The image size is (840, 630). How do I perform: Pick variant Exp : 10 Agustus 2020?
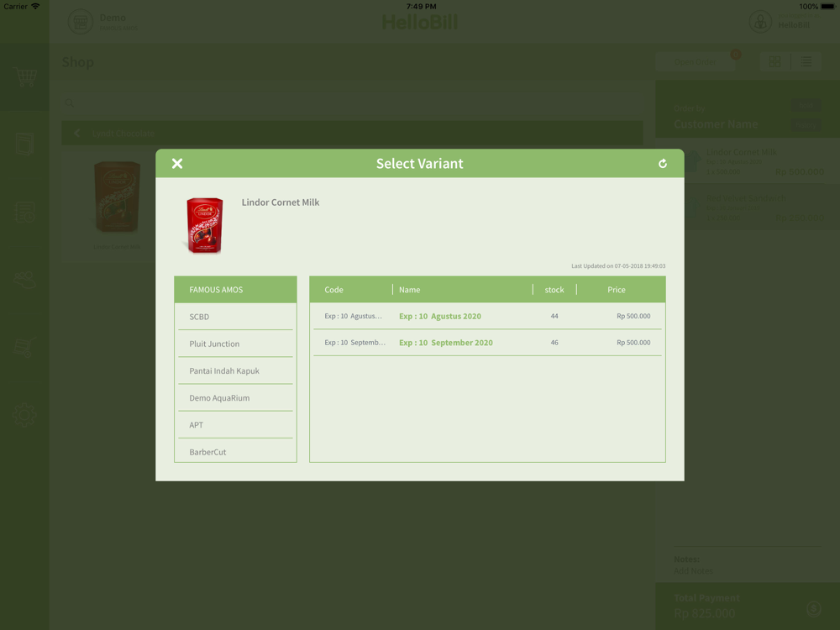[x=487, y=316]
